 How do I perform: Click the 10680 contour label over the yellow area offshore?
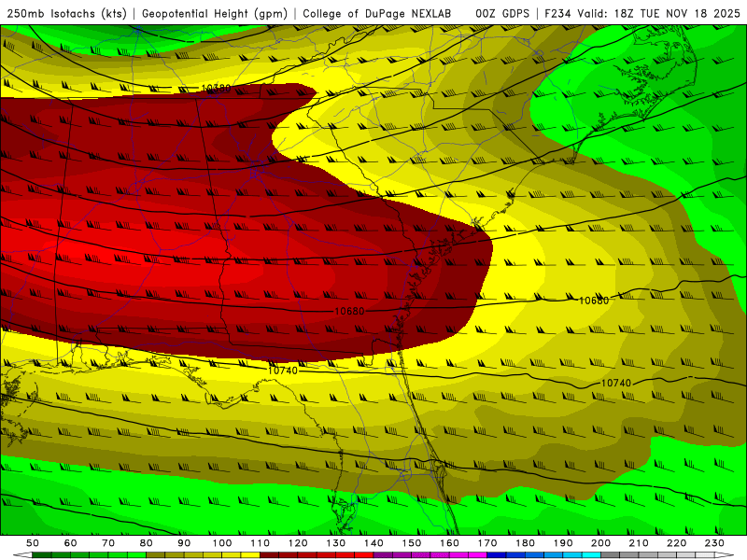(594, 301)
